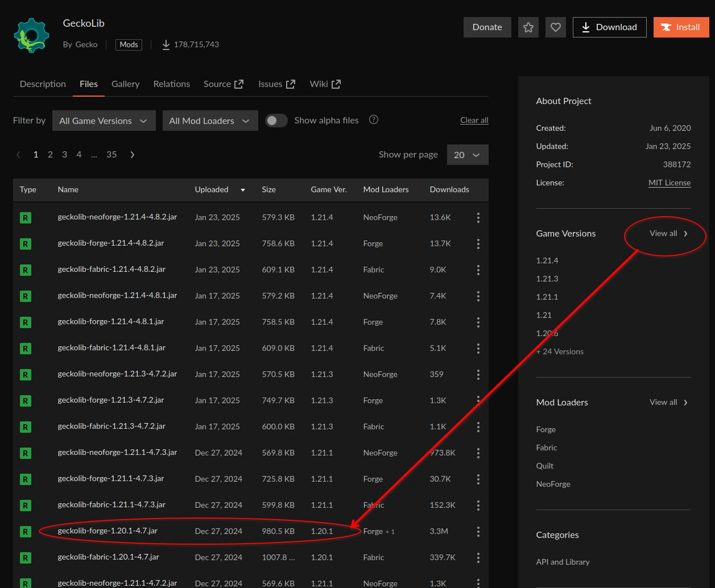715x588 pixels.
Task: Click the heart follow icon button
Action: pos(556,27)
